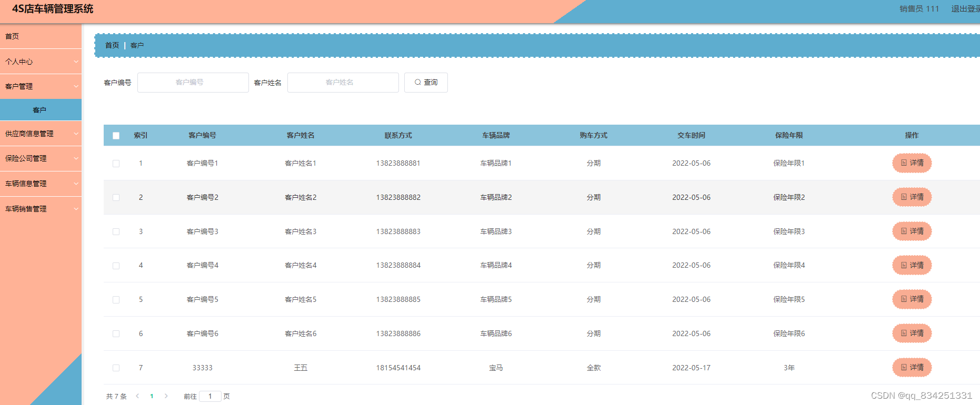This screenshot has height=405, width=980.
Task: Check the checkbox for row 客户编号3
Action: click(x=116, y=232)
